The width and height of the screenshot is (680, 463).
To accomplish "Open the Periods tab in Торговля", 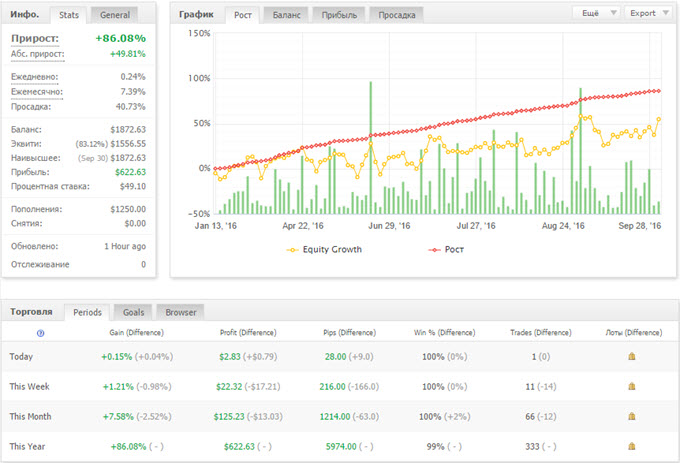I will coord(87,312).
